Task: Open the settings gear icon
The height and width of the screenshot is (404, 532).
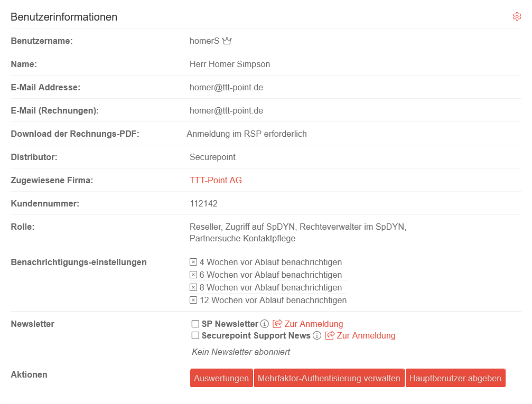Action: 517,16
